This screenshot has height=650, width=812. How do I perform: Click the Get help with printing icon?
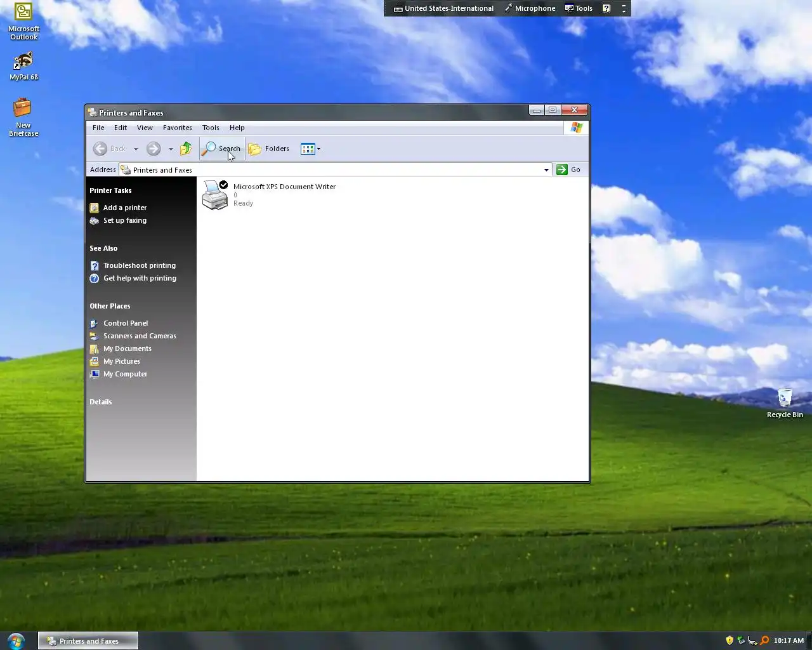(x=95, y=278)
